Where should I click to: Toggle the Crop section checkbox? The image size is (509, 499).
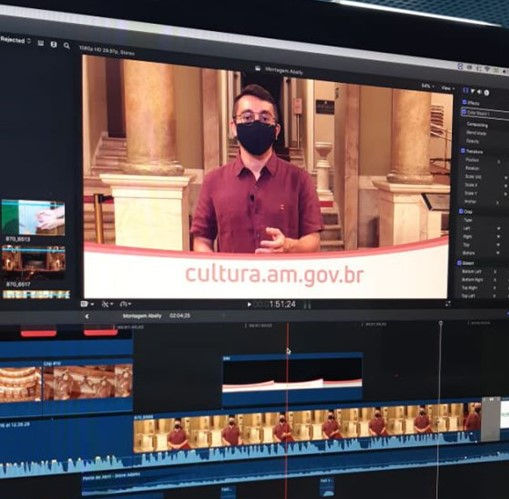point(461,211)
